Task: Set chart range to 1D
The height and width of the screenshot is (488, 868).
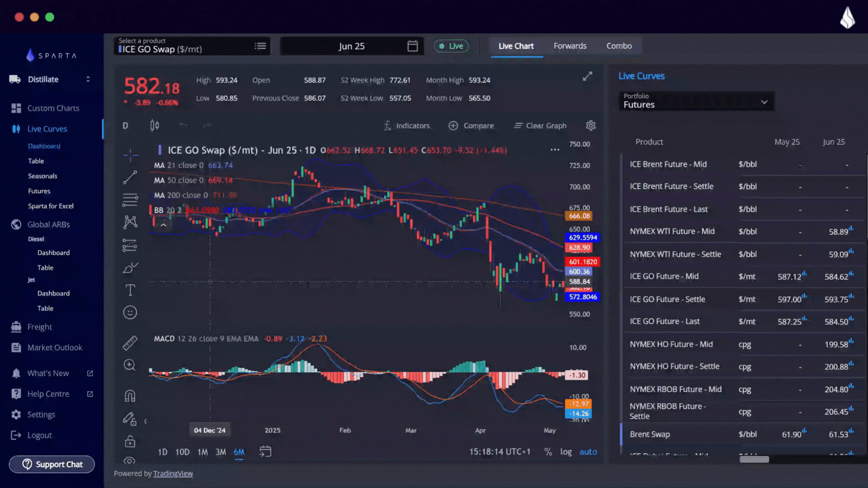Action: 162,452
